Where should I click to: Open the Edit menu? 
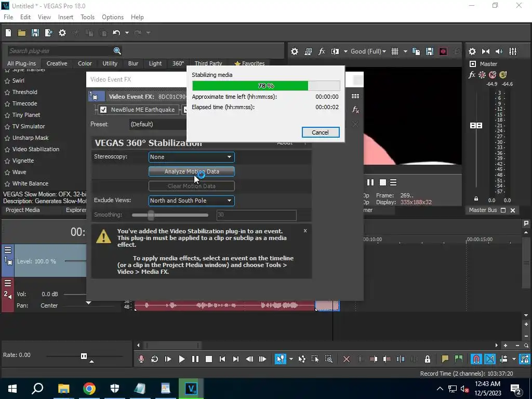(25, 17)
